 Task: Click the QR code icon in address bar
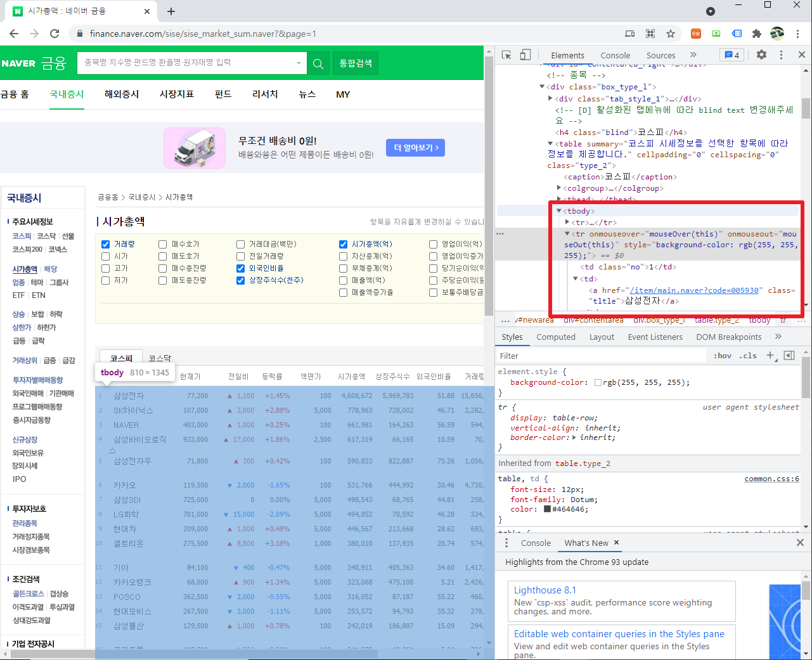650,34
